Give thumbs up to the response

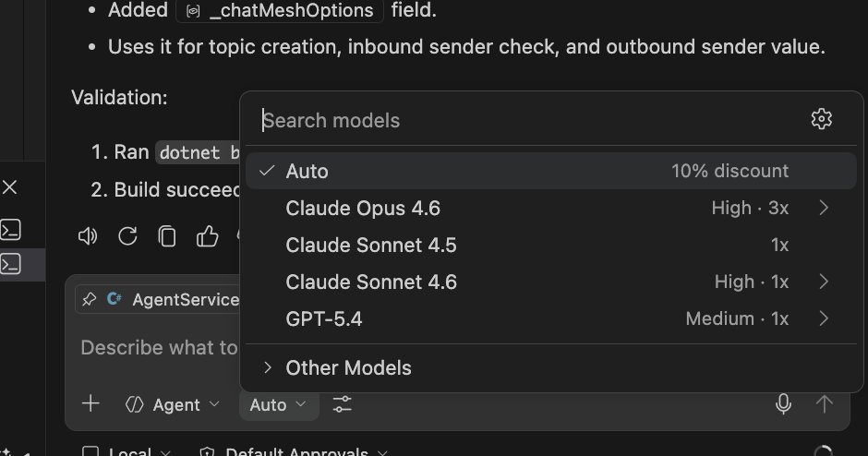(207, 235)
